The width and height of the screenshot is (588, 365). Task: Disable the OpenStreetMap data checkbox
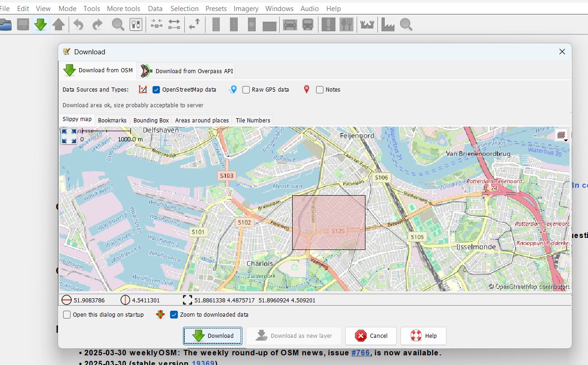coord(156,90)
